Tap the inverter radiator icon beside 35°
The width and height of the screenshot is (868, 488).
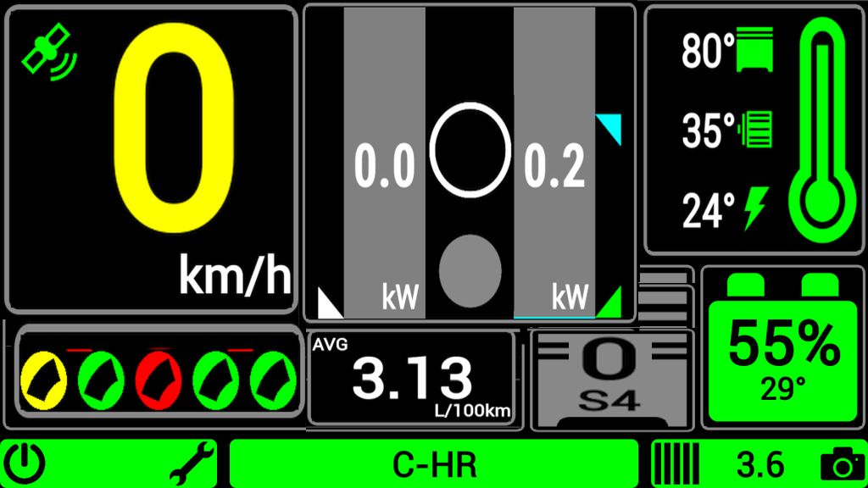coord(755,130)
